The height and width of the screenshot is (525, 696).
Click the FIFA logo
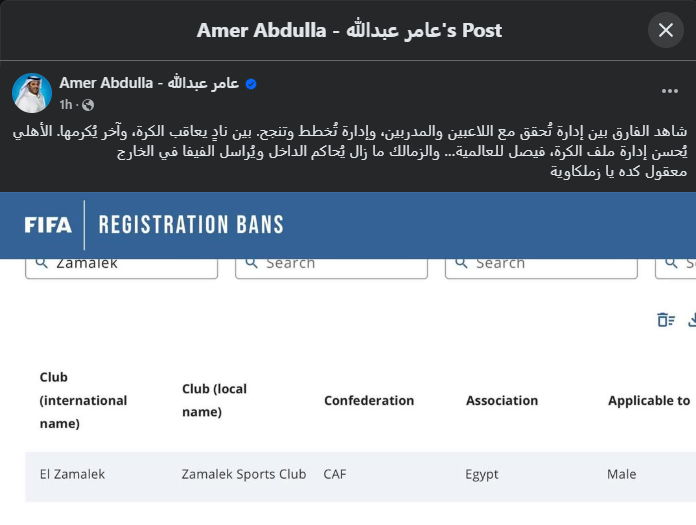click(x=48, y=225)
